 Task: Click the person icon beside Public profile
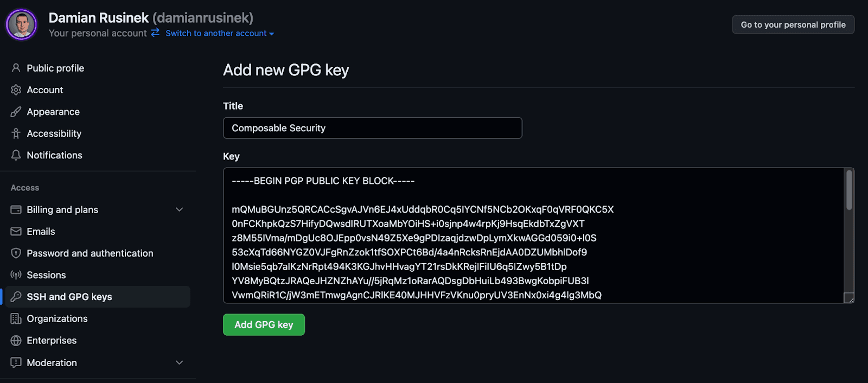[16, 68]
